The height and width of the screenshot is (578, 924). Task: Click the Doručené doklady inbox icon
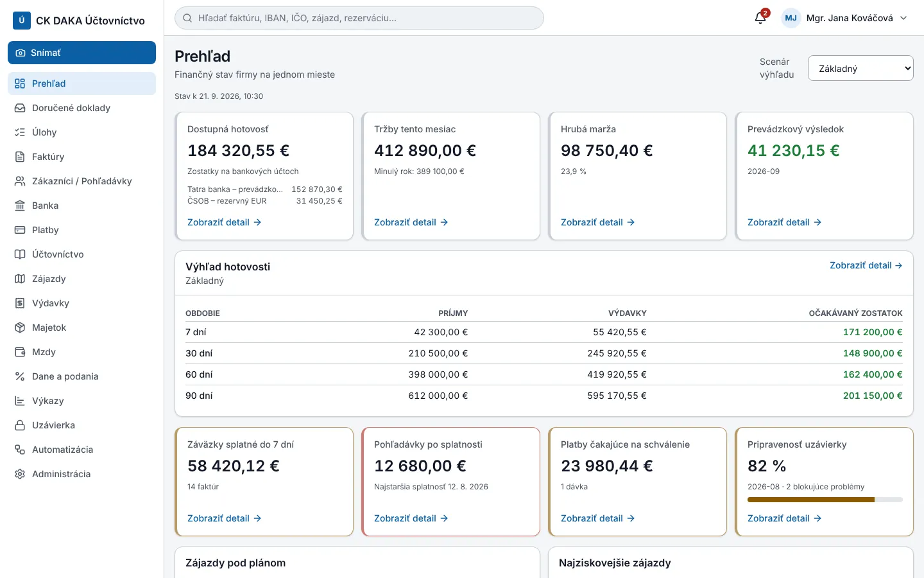pos(20,108)
